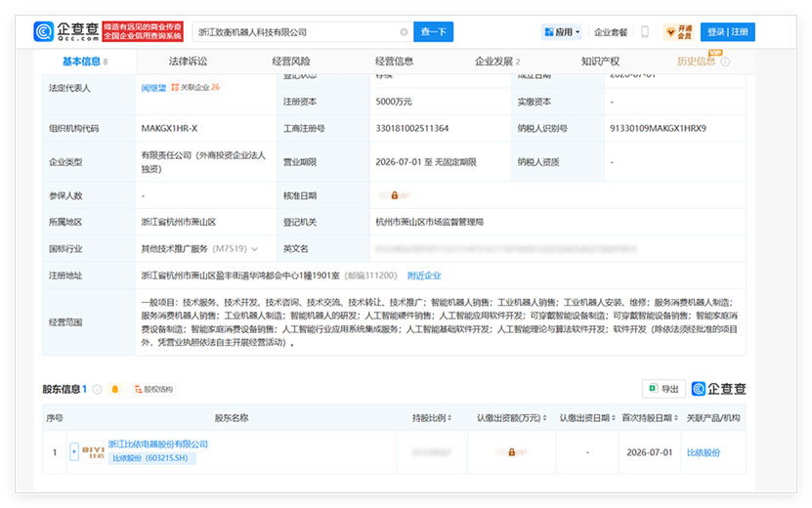Open the 比依股份 related product link
Viewport: 812px width, 508px height.
point(703,452)
